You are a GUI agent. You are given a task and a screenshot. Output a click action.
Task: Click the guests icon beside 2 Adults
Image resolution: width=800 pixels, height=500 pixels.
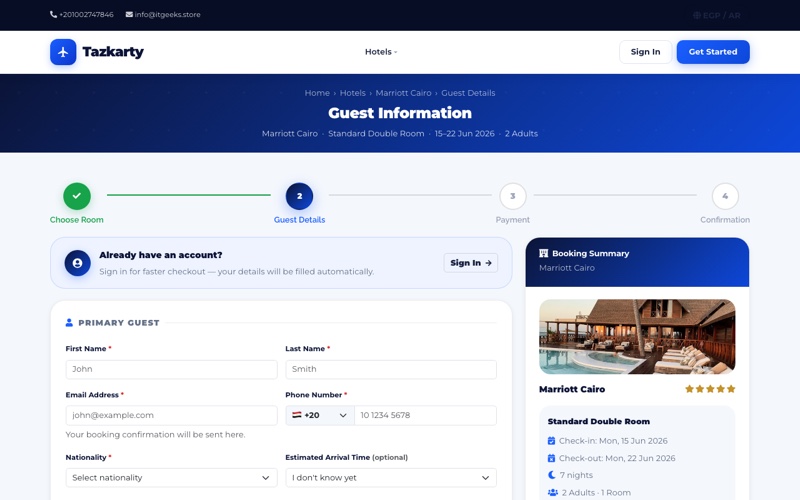pos(553,492)
